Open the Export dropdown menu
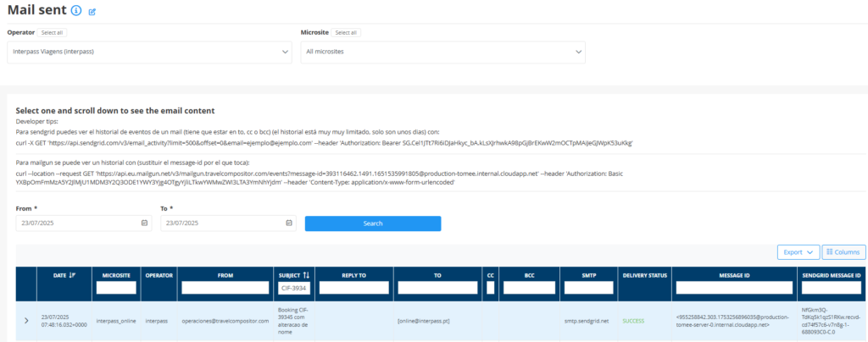Viewport: 868px width, 342px height. pos(798,252)
